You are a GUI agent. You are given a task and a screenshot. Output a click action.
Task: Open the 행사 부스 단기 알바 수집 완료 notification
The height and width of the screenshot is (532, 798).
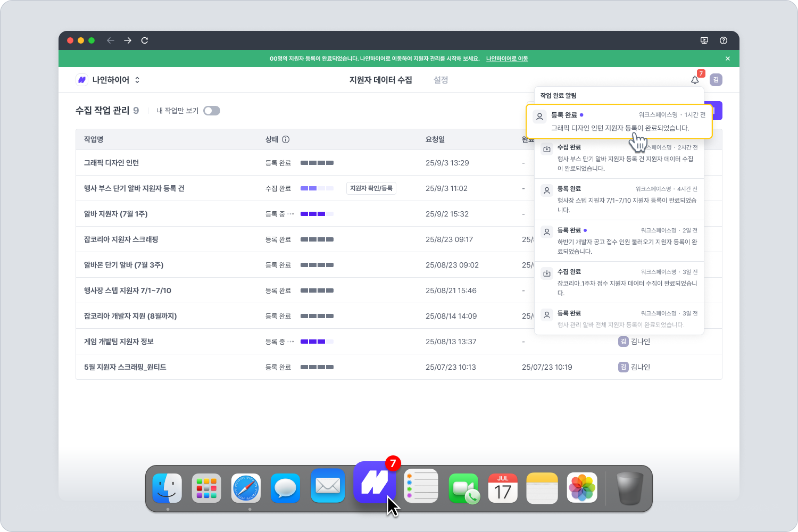coord(619,158)
